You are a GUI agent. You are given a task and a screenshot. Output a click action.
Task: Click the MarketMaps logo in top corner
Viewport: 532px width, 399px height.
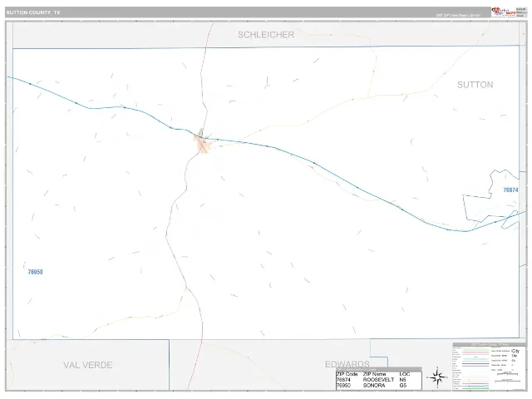(503, 12)
